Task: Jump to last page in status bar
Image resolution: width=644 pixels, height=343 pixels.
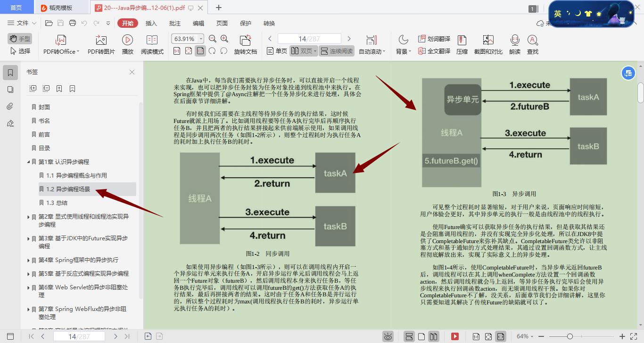Action: coord(127,336)
